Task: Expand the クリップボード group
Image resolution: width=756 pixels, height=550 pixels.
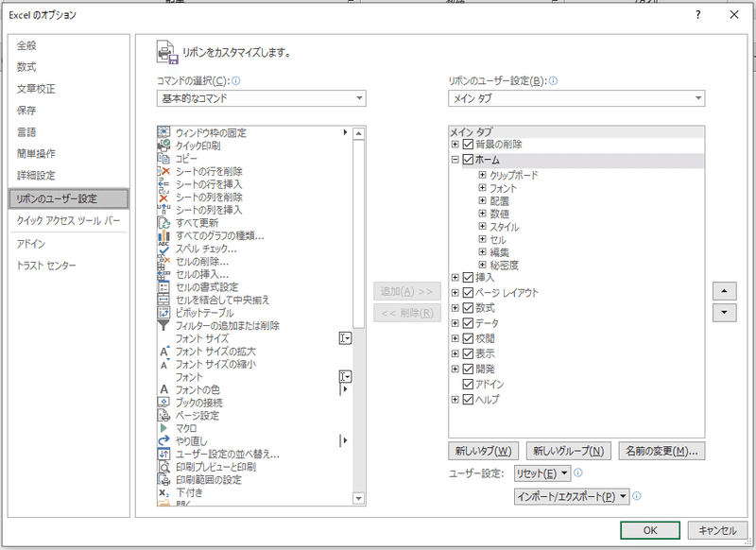Action: click(x=482, y=175)
